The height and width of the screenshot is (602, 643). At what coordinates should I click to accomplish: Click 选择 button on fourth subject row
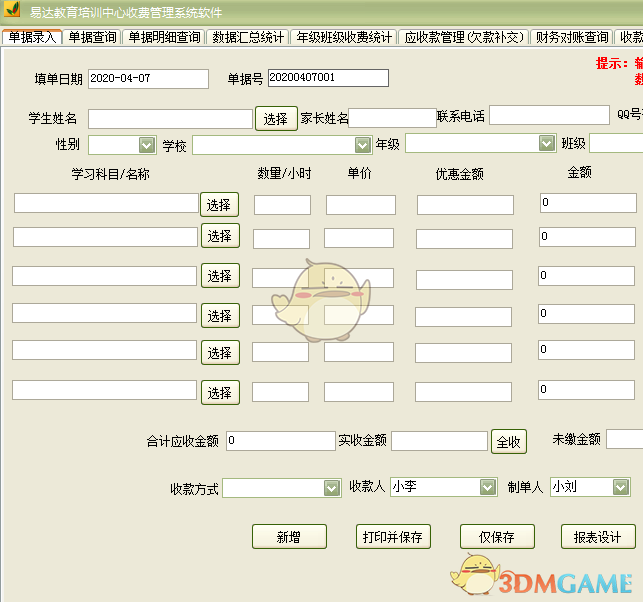pos(220,315)
